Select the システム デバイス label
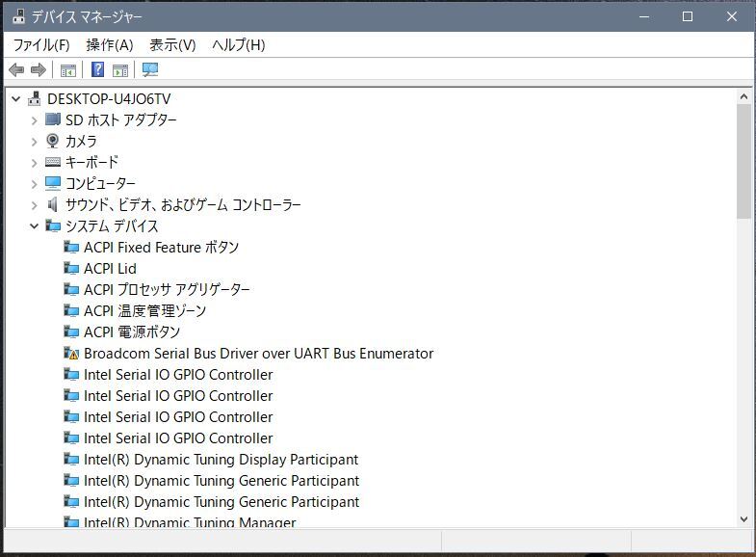This screenshot has width=756, height=557. coord(112,226)
